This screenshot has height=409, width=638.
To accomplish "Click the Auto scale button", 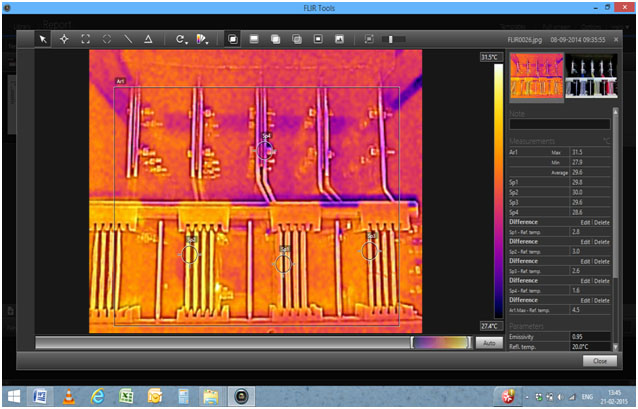I will tap(489, 343).
